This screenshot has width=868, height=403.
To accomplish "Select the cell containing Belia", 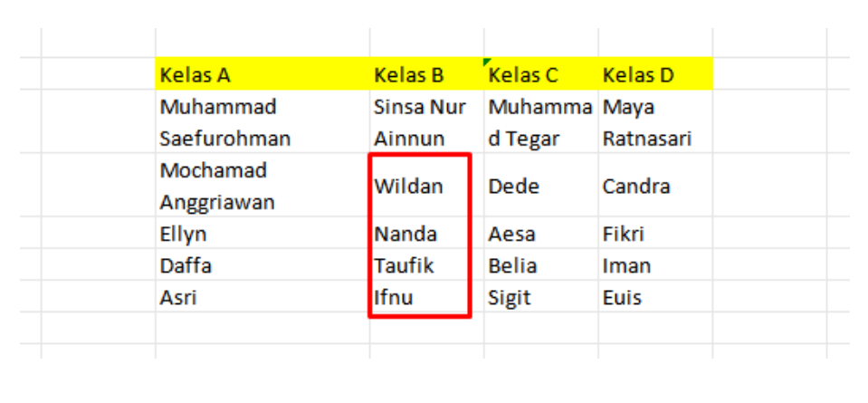I will pos(540,266).
